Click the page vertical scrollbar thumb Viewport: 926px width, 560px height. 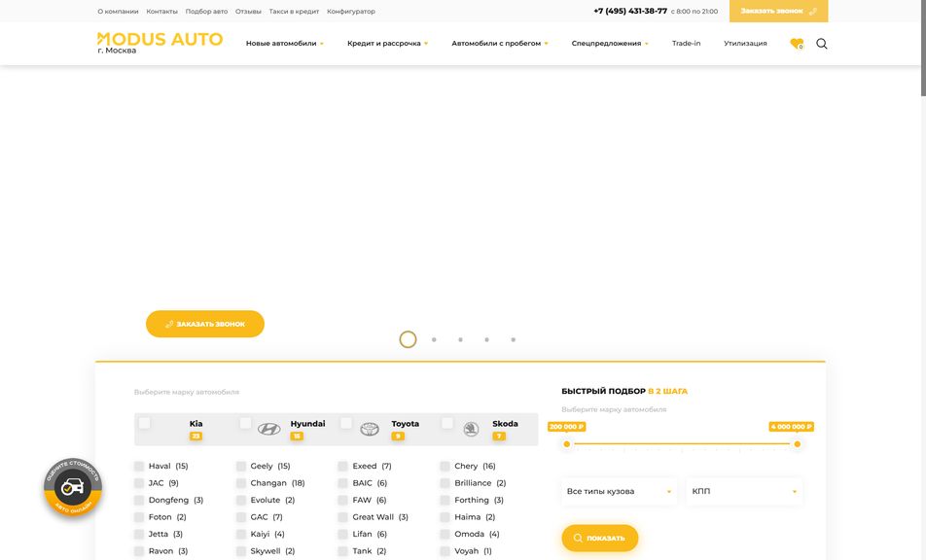point(923,48)
